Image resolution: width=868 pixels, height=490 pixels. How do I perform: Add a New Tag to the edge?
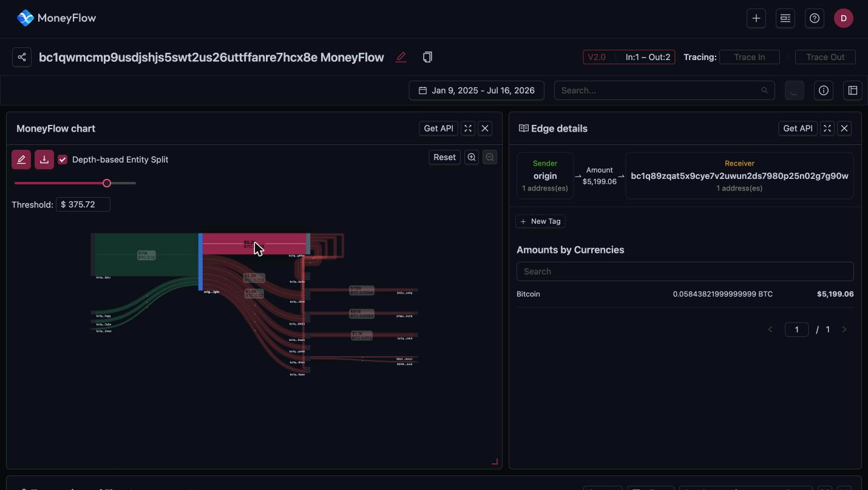(x=540, y=221)
